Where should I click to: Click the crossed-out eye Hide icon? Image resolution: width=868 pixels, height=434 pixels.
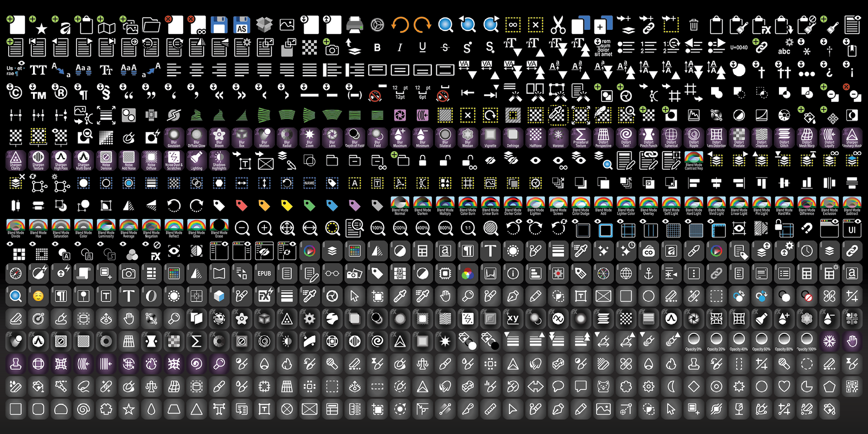point(491,160)
